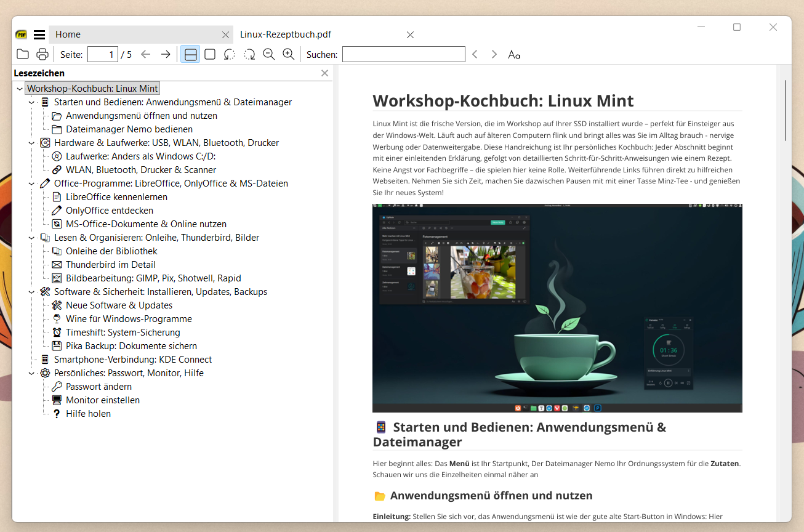804x532 pixels.
Task: Open bookmark Timeshift: System-Sicherung
Action: coord(123,332)
